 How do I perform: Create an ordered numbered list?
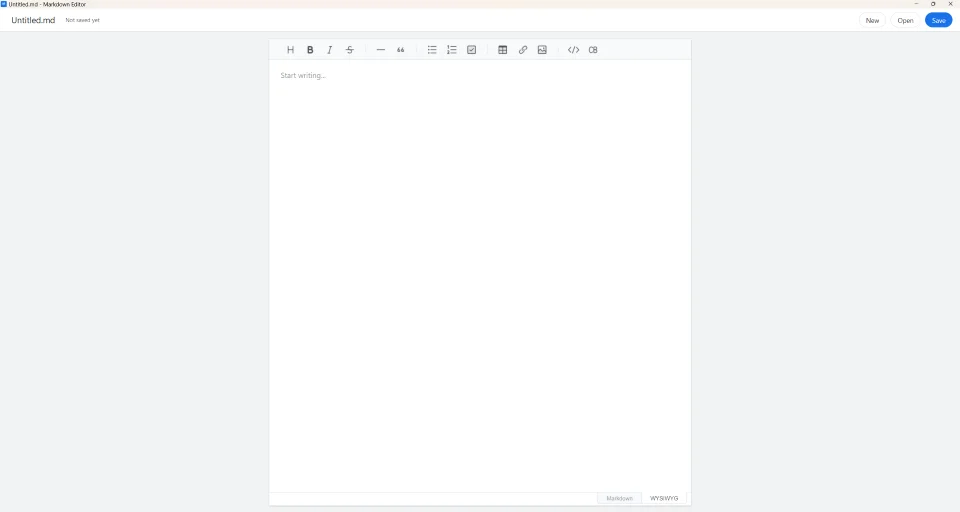point(452,50)
